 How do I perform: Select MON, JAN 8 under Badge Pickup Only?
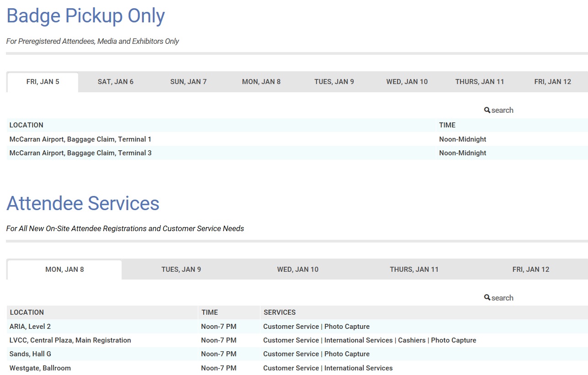pyautogui.click(x=261, y=82)
